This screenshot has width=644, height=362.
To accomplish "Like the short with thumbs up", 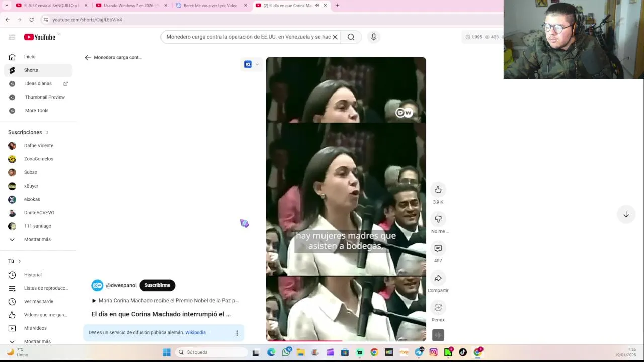I will [438, 190].
